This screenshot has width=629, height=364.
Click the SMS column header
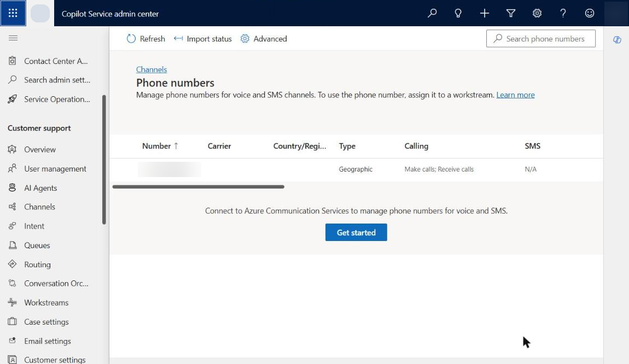pyautogui.click(x=532, y=146)
